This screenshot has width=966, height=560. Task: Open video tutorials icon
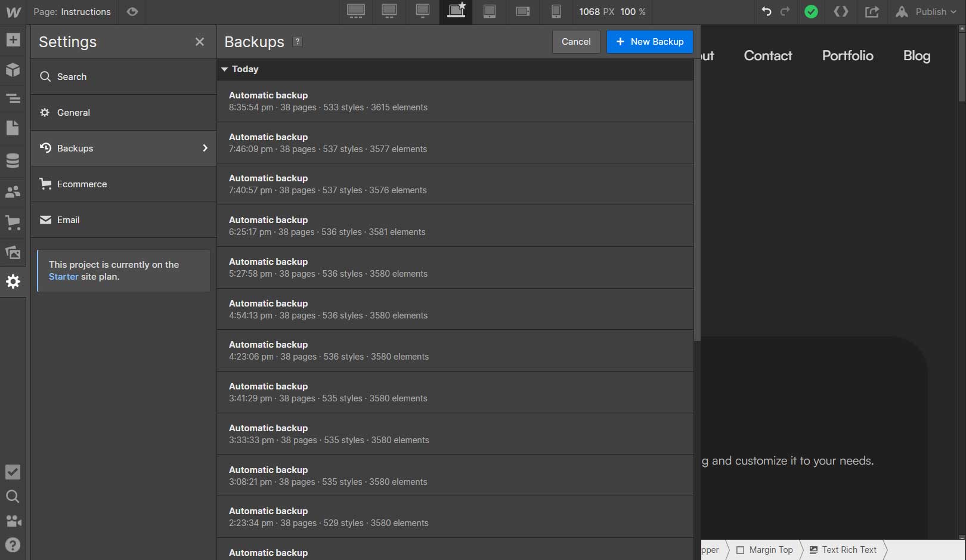tap(13, 521)
